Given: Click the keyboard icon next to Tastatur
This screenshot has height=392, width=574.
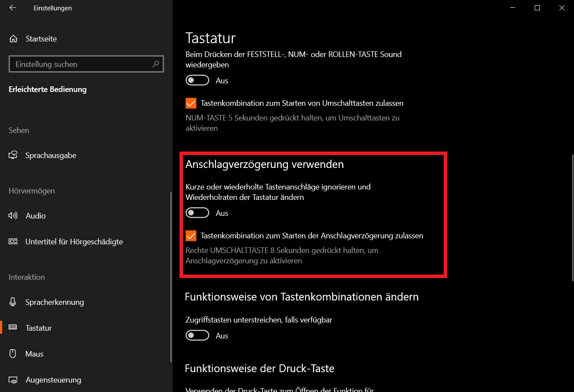Looking at the screenshot, I should click(x=13, y=328).
